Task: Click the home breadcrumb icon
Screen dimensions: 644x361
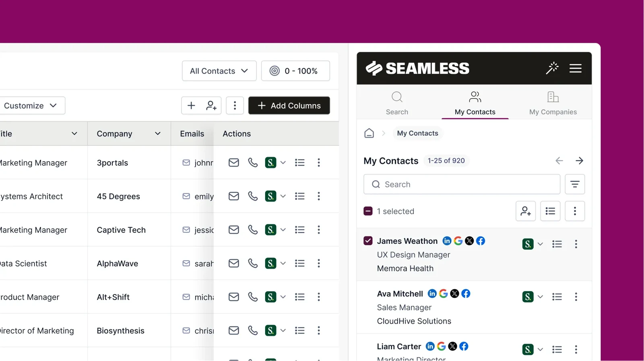Action: click(369, 133)
